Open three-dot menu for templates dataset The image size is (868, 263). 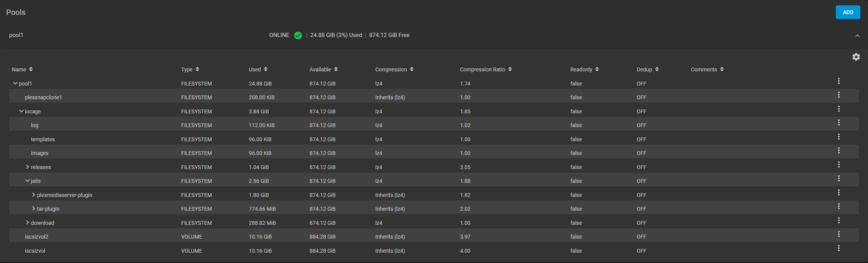click(x=839, y=137)
